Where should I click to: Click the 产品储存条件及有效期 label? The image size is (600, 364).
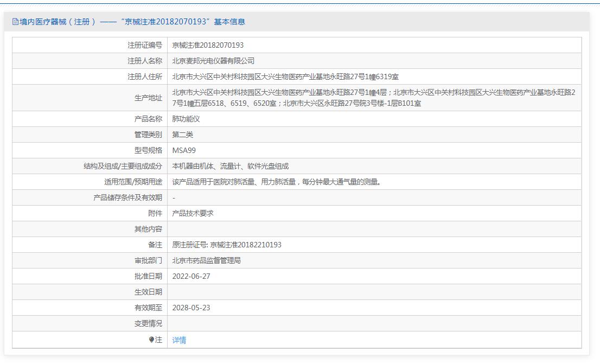click(x=128, y=197)
